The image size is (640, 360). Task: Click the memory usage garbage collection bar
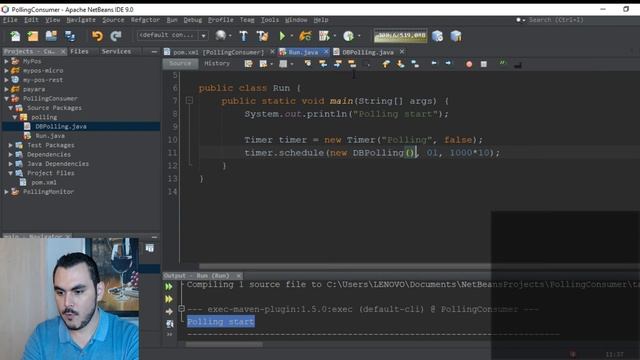pyautogui.click(x=400, y=36)
